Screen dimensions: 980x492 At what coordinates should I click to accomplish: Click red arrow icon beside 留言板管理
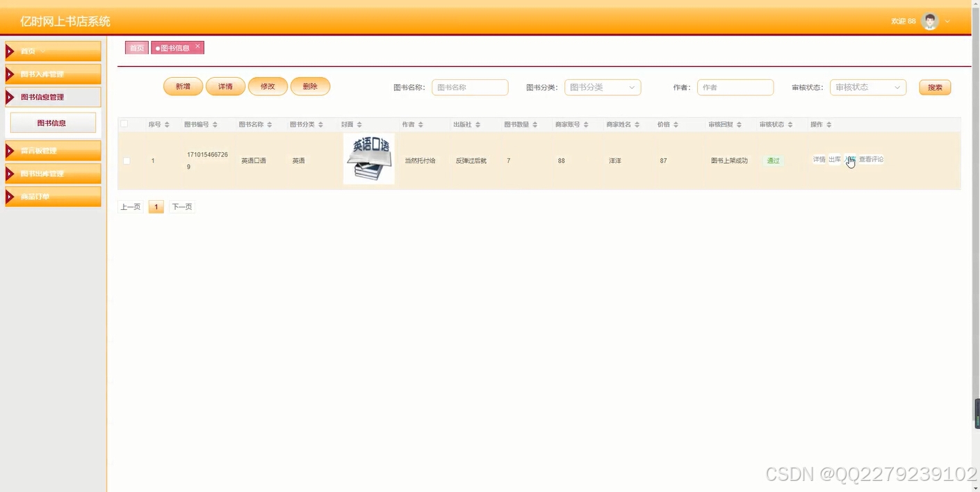point(11,150)
